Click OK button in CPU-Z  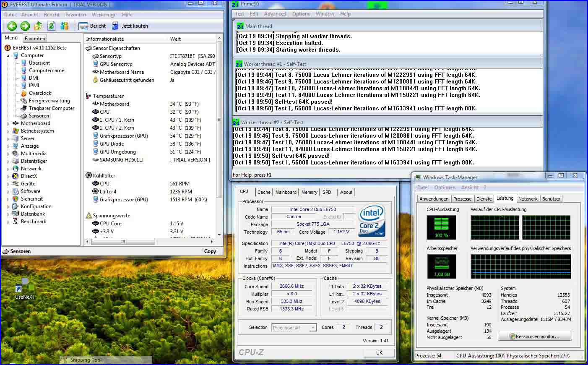(379, 352)
